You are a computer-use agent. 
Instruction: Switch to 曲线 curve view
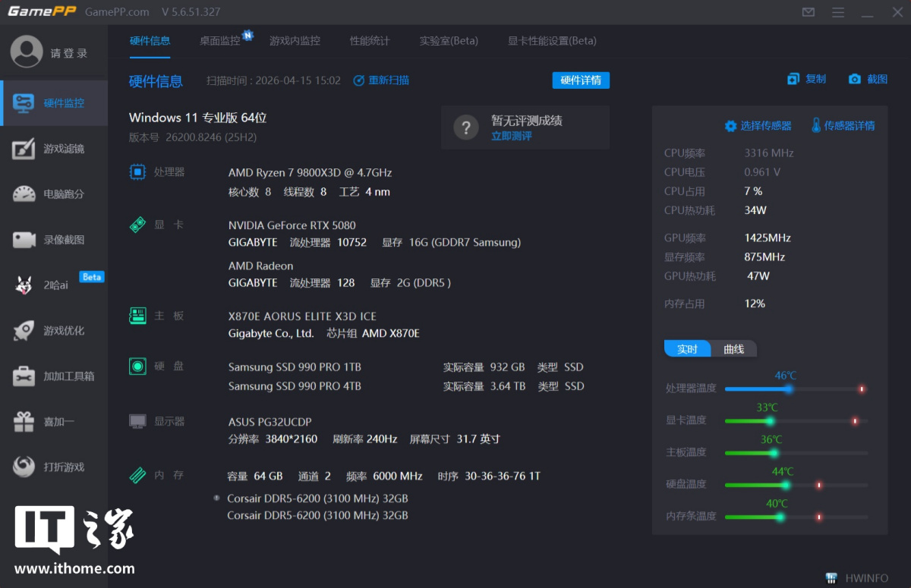coord(733,349)
